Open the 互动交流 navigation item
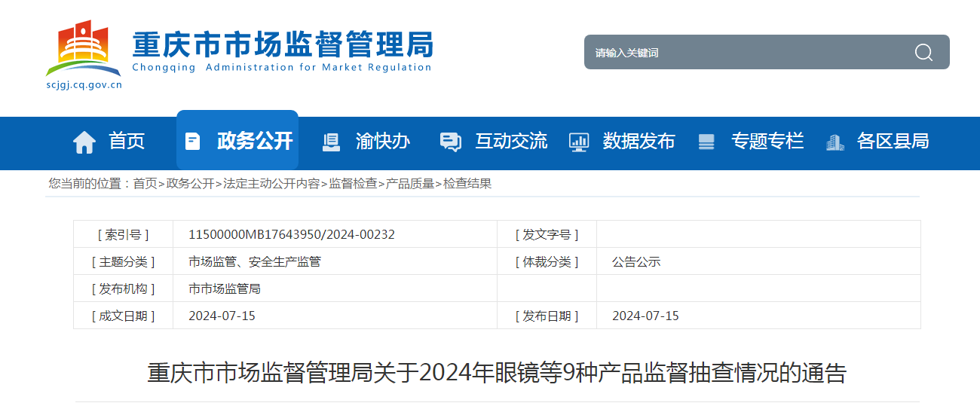The height and width of the screenshot is (412, 980). 511,141
